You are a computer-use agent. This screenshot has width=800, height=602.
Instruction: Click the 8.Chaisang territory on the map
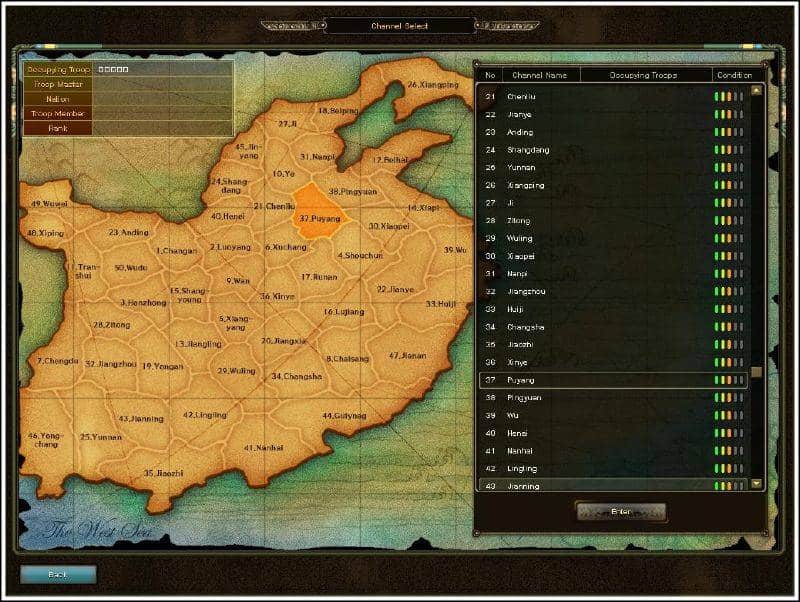click(347, 359)
